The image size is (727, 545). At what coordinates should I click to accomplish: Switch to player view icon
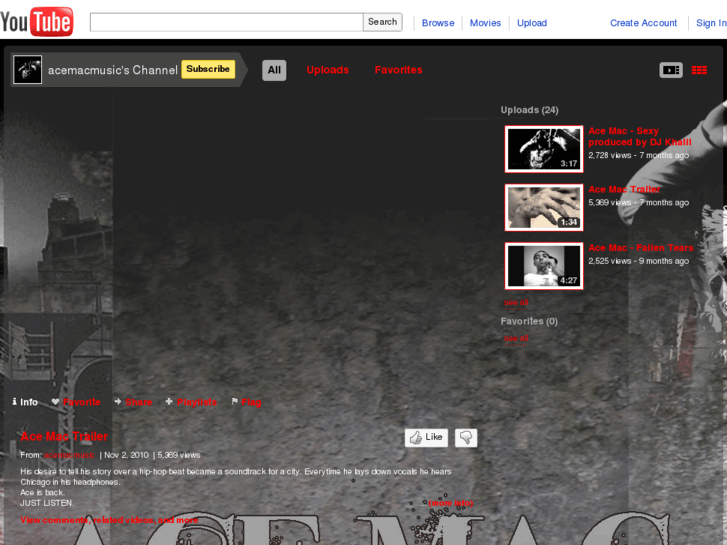tap(671, 70)
